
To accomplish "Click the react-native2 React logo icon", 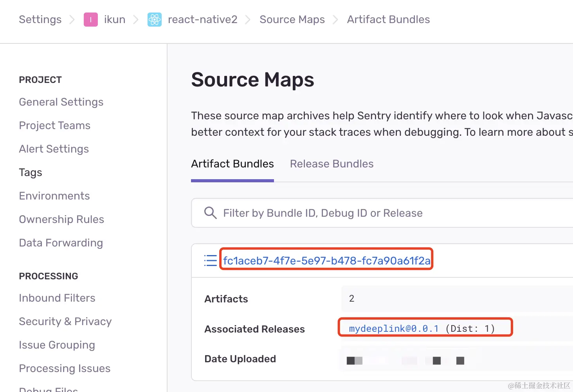I will coord(155,20).
